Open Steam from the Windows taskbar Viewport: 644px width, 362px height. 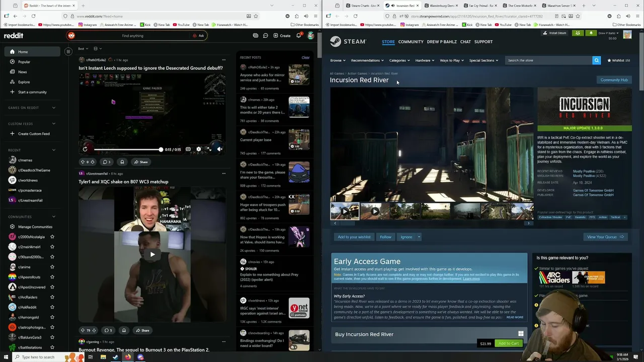pos(115,357)
